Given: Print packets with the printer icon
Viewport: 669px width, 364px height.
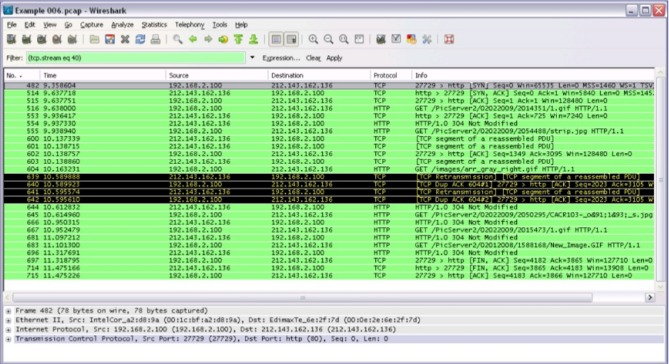Looking at the screenshot, I should (156, 39).
